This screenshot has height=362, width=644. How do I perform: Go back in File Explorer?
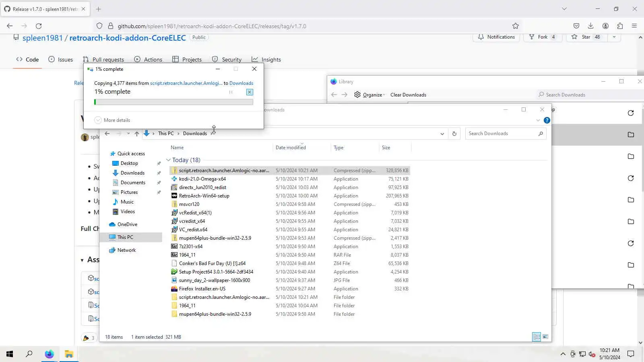pos(107,134)
